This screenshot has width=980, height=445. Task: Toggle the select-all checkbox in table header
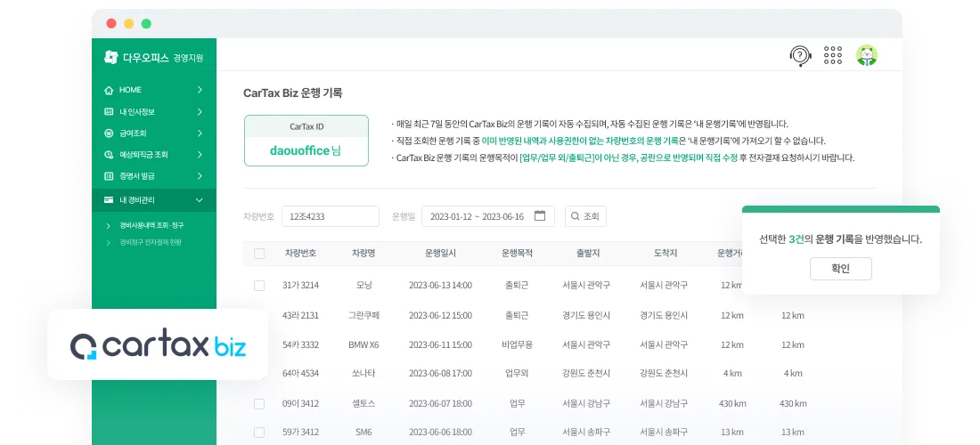[259, 254]
